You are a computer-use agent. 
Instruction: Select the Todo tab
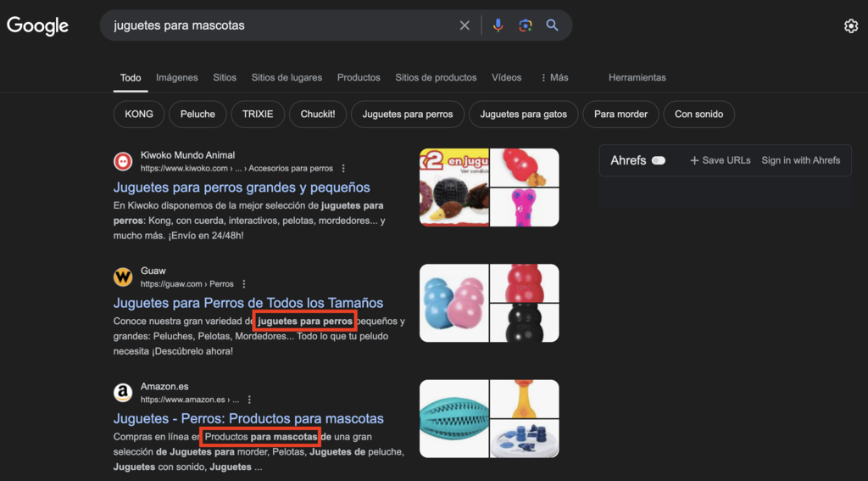(x=131, y=78)
